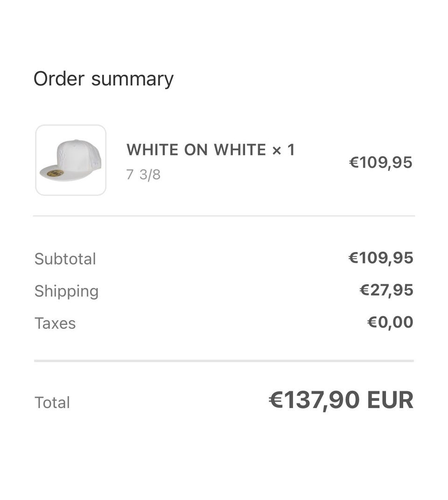Click the divider below the product row
The height and width of the screenshot is (500, 448).
(x=224, y=216)
